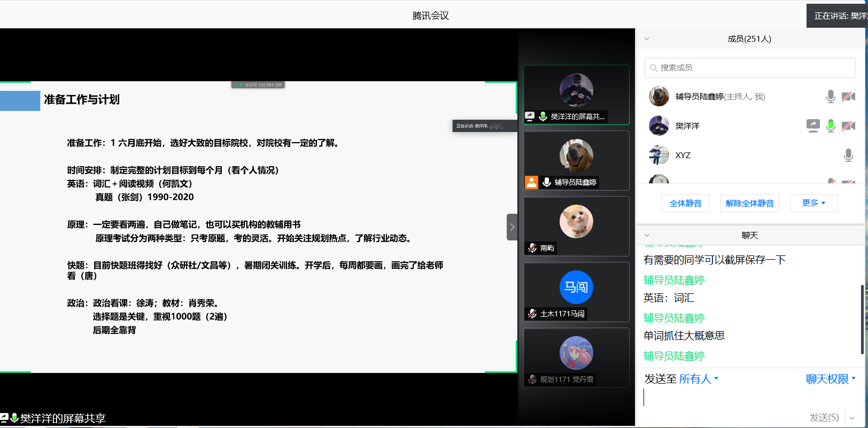Viewport: 868px width, 428px height.
Task: Mute 辅导员陆鑫婷's microphone in the member list
Action: (831, 97)
